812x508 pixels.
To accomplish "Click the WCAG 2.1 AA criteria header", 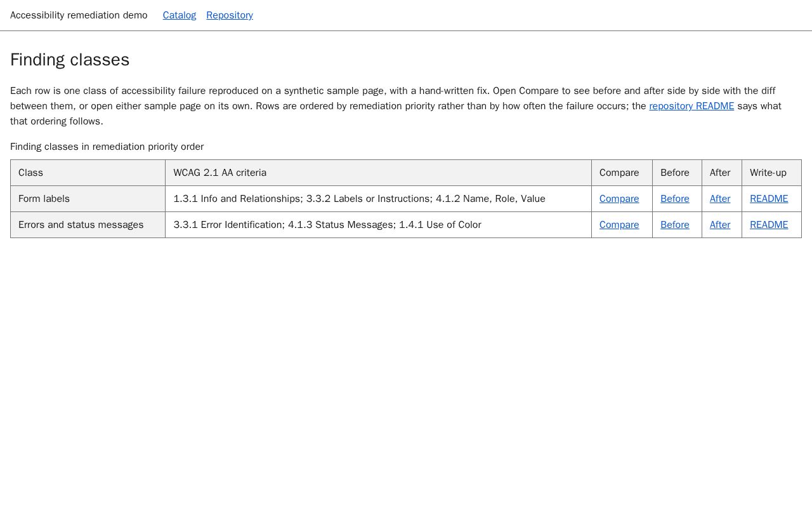I will 378,173.
